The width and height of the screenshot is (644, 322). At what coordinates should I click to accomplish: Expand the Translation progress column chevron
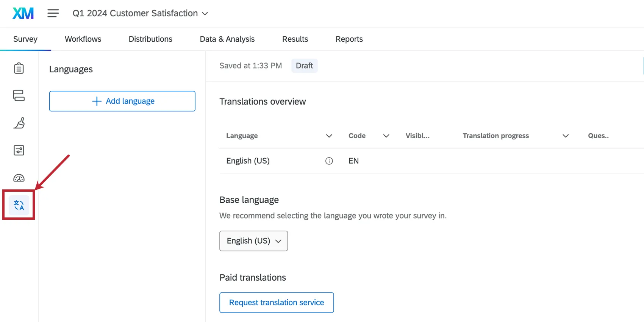point(566,136)
